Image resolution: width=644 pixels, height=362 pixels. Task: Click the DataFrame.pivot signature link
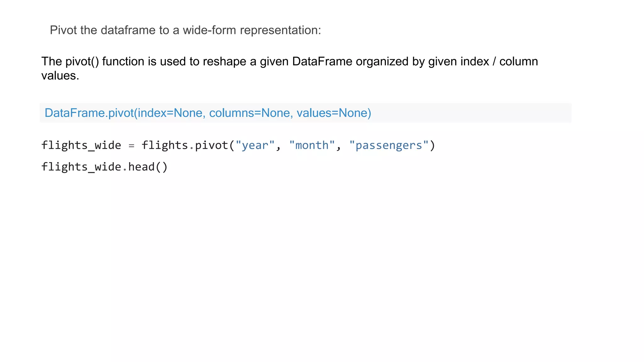(x=90, y=113)
